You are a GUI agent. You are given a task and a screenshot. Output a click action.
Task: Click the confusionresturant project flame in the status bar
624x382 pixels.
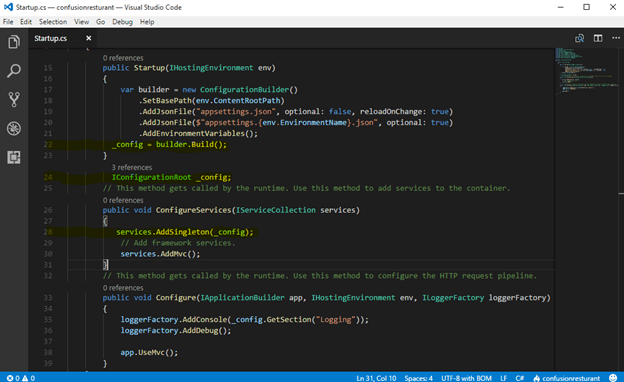[x=566, y=378]
